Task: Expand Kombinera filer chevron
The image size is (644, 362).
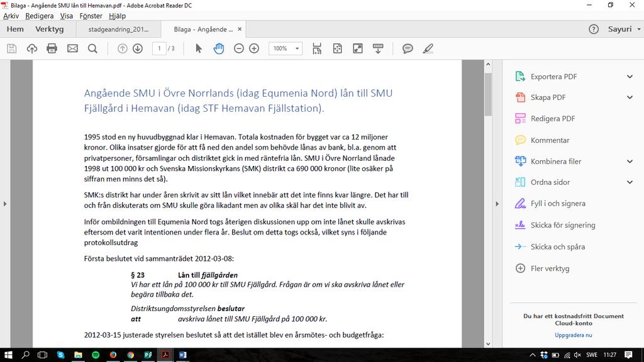Action: (x=630, y=162)
